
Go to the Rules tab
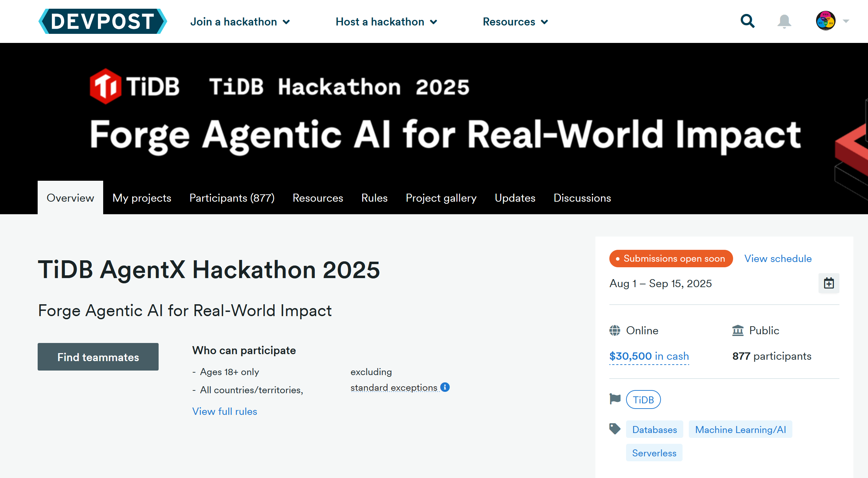[x=374, y=198]
